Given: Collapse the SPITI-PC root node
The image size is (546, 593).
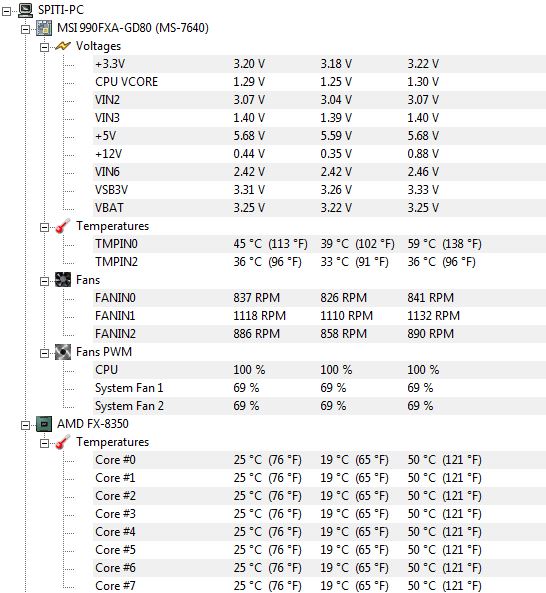Looking at the screenshot, I should coord(6,11).
